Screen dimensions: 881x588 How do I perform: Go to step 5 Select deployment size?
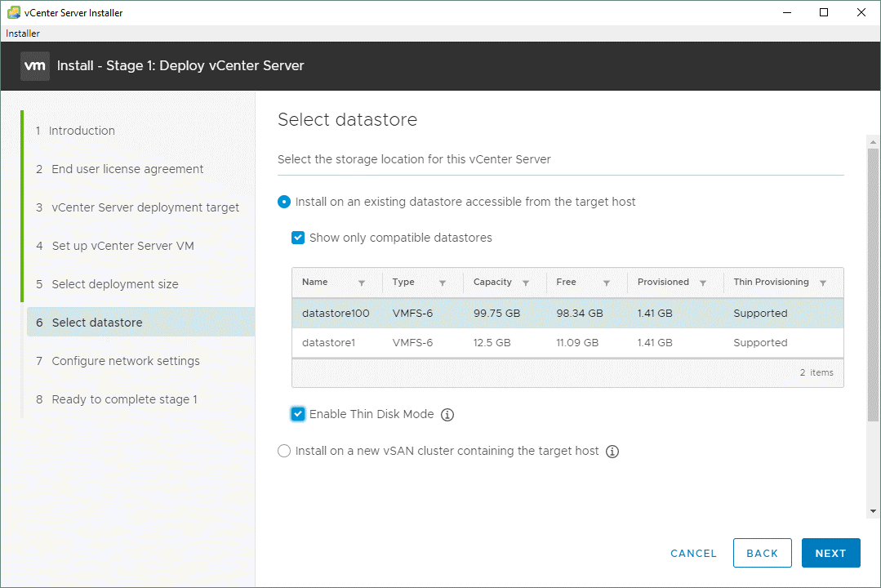pos(114,283)
